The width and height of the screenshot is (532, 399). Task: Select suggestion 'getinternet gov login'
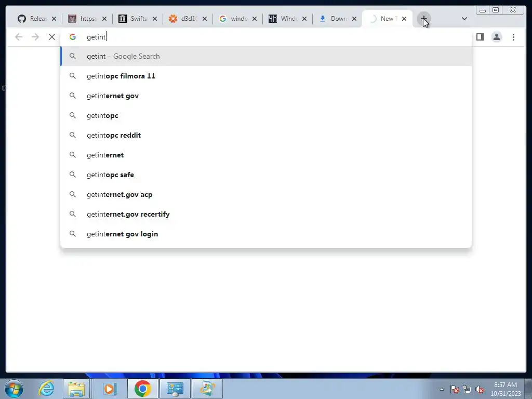coord(266,234)
